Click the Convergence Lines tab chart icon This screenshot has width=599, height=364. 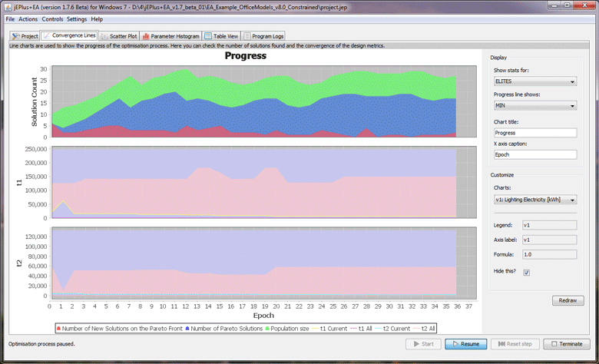click(47, 35)
